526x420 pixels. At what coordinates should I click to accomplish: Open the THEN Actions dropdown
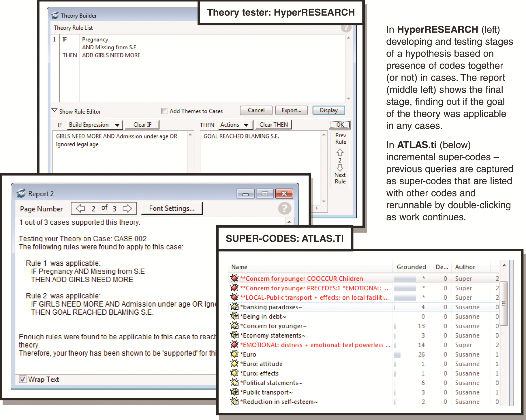236,125
